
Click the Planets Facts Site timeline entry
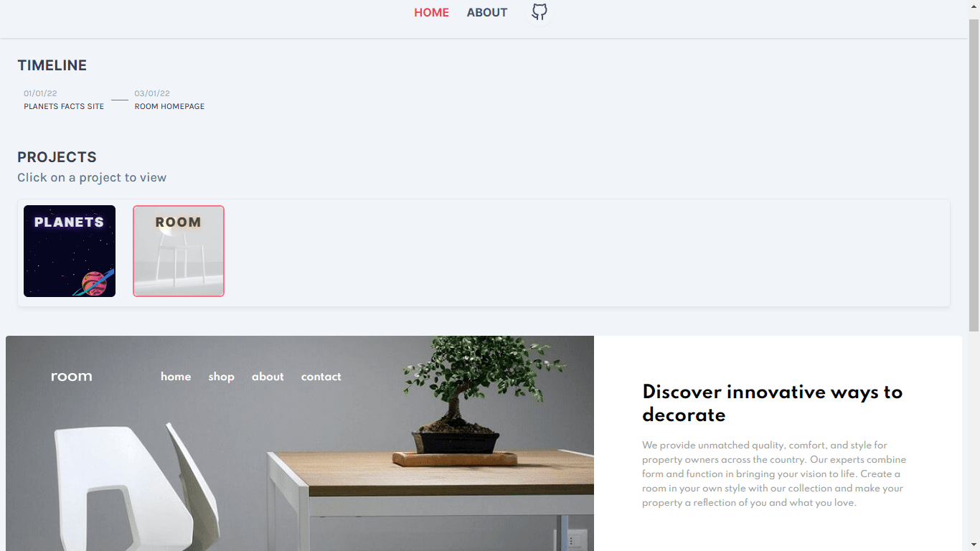point(64,106)
